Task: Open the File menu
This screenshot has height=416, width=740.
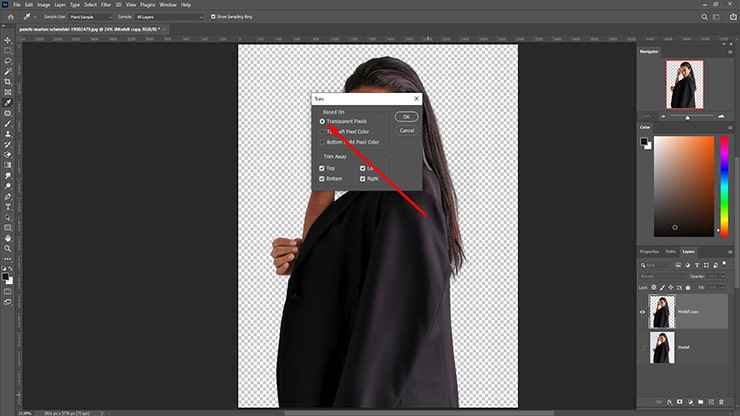Action: point(17,5)
